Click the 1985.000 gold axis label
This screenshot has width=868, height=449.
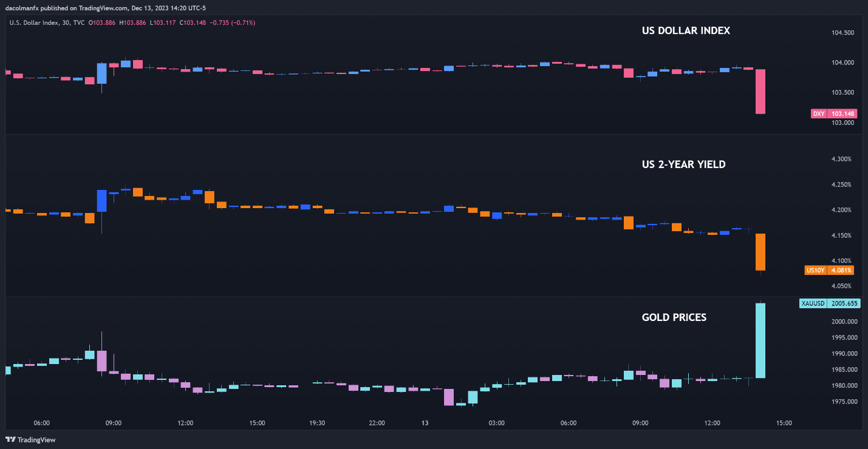844,370
